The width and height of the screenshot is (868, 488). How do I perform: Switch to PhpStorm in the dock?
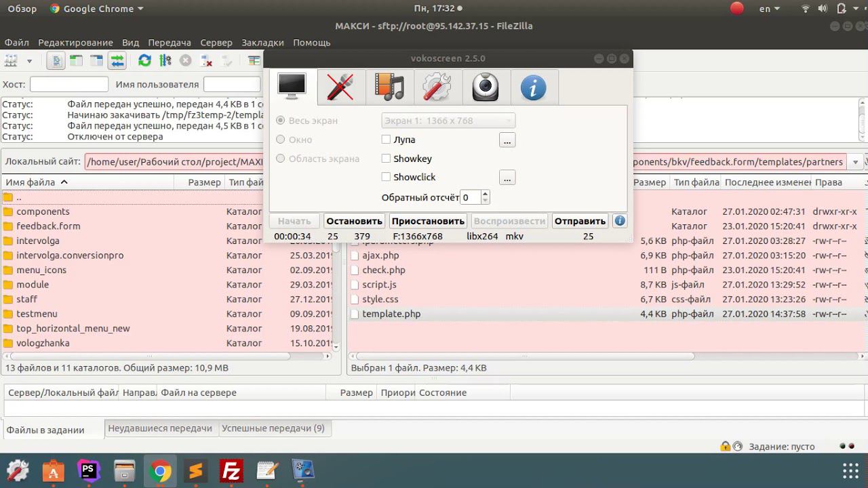click(89, 470)
